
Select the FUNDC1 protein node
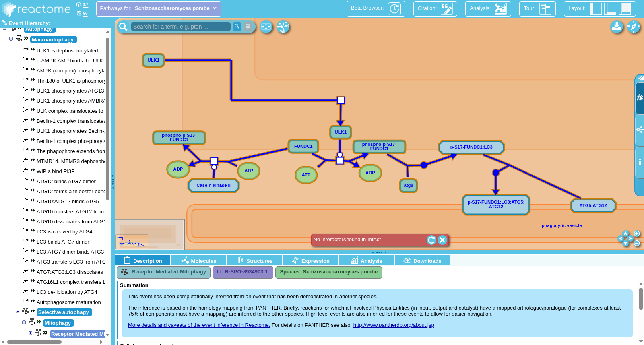click(303, 147)
